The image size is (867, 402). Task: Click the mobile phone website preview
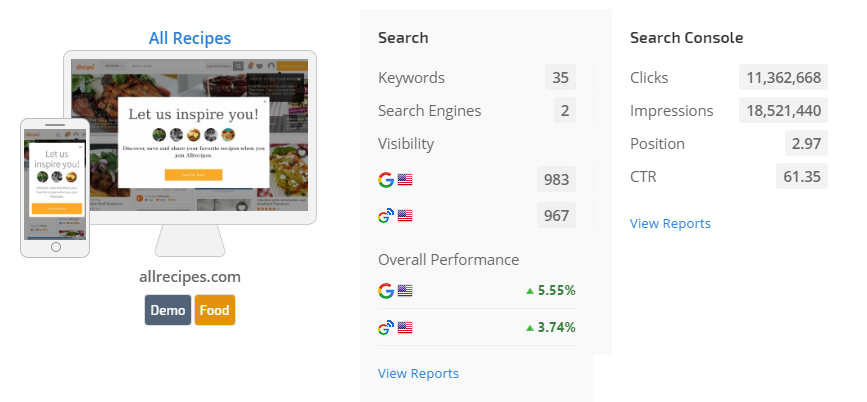pyautogui.click(x=55, y=185)
